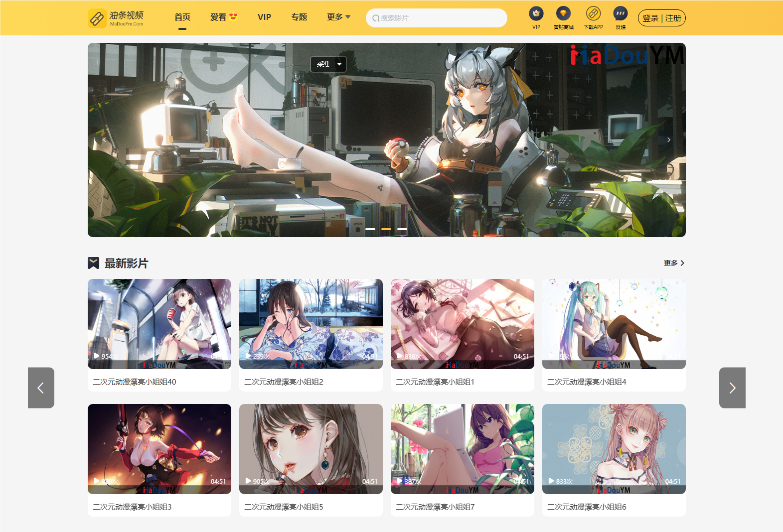Open the 反馈 feedback chat icon
Screen dimensions: 783x532
[621, 13]
